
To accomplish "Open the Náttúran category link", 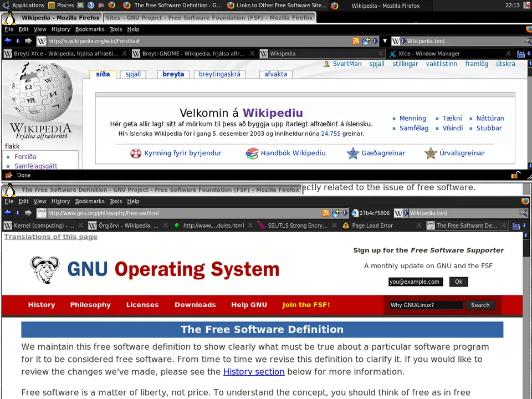I will click(490, 119).
